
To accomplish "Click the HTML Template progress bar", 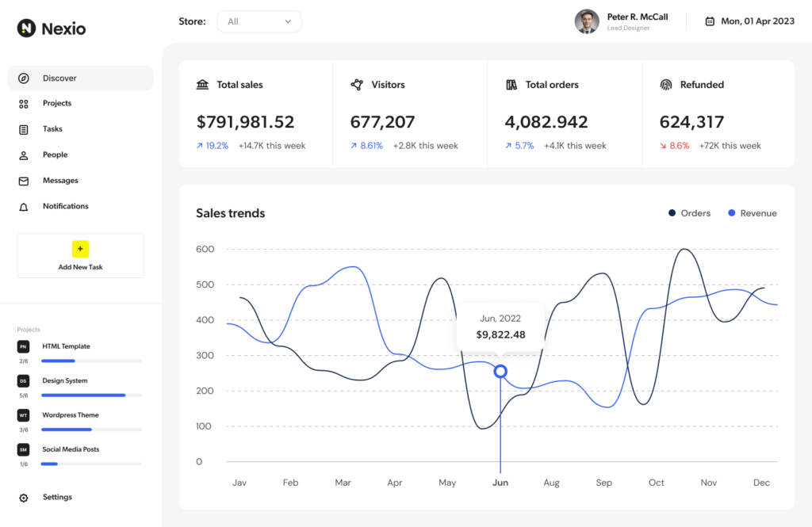I will 92,361.
